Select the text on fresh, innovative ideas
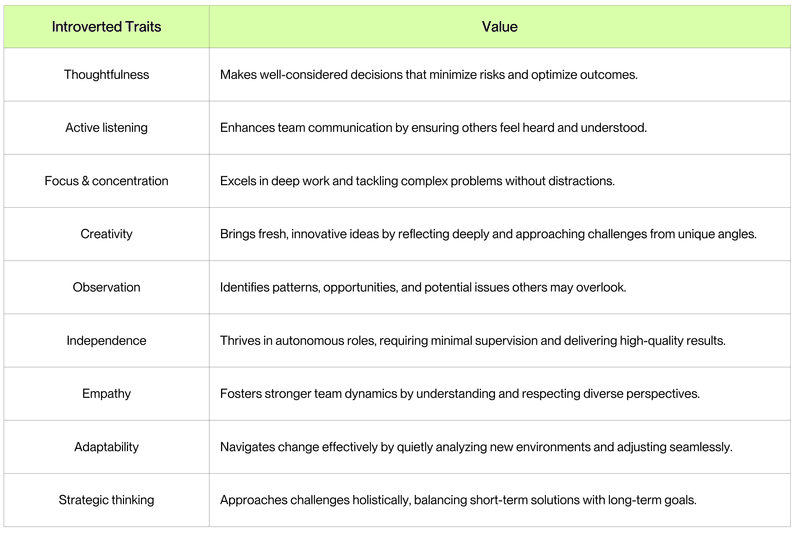800x533 pixels. 488,234
